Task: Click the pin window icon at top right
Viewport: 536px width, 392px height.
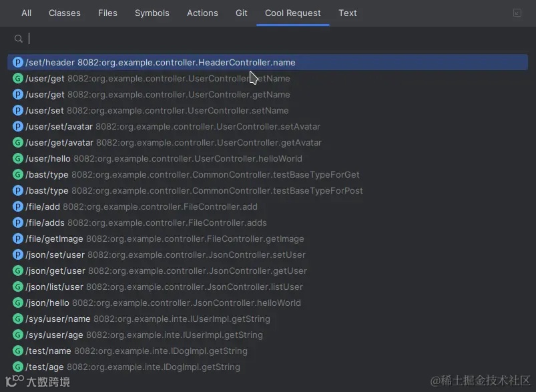Action: [517, 13]
